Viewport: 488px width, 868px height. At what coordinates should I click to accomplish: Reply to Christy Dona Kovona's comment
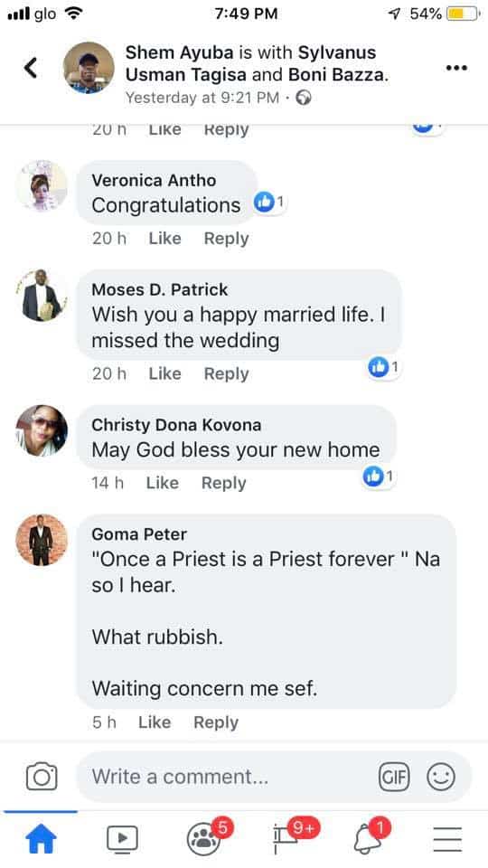[223, 483]
